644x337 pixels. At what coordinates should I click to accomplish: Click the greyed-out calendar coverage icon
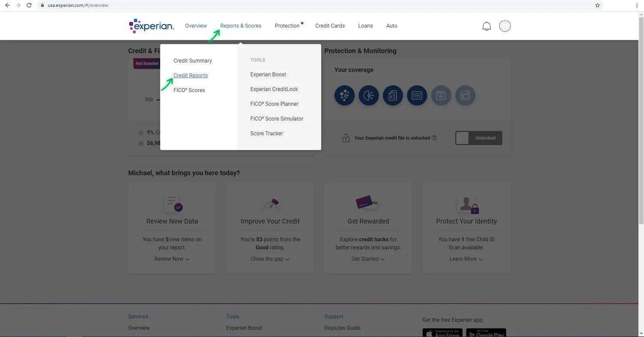[441, 95]
